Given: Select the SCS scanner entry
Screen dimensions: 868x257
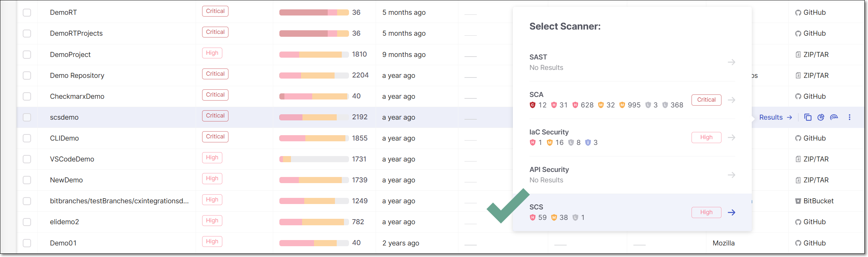Looking at the screenshot, I should click(x=536, y=207).
